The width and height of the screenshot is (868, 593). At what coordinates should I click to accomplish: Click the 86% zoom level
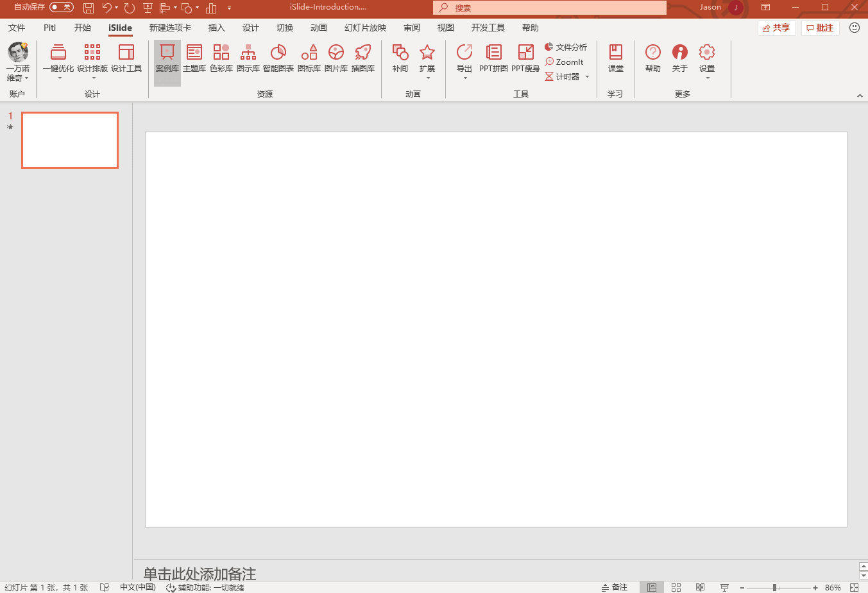tap(833, 587)
